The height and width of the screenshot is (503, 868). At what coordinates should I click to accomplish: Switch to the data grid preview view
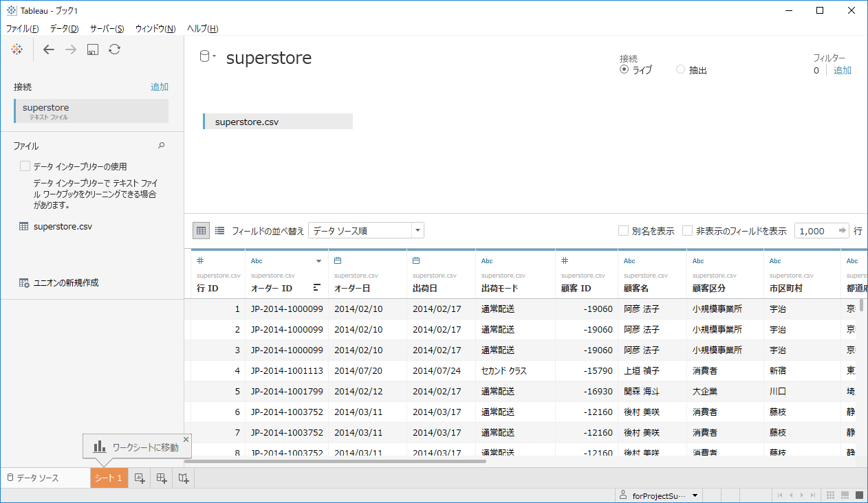click(x=201, y=231)
